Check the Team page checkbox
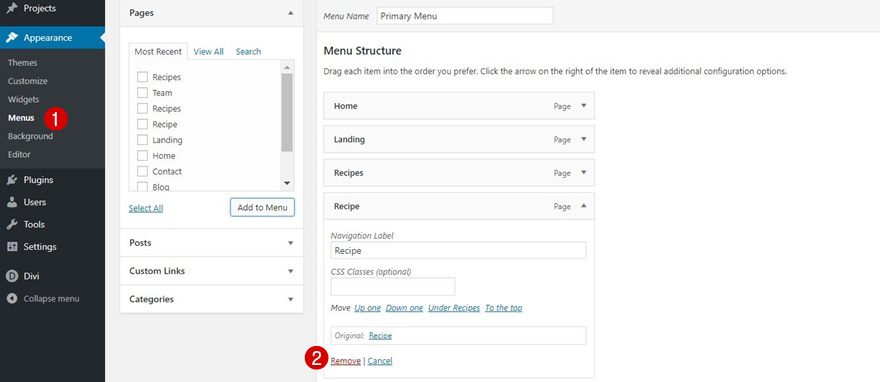The height and width of the screenshot is (382, 880). (142, 93)
